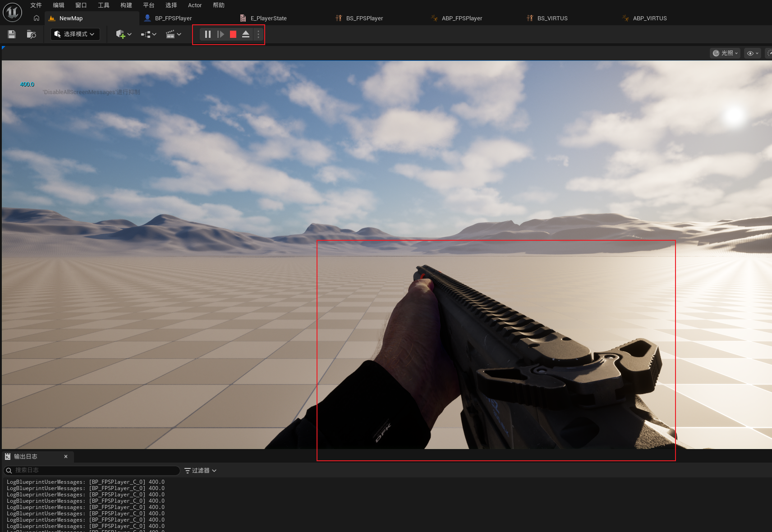Switch to the BS_FPSPlayer tab
Screen dimensions: 772x532
[x=364, y=18]
